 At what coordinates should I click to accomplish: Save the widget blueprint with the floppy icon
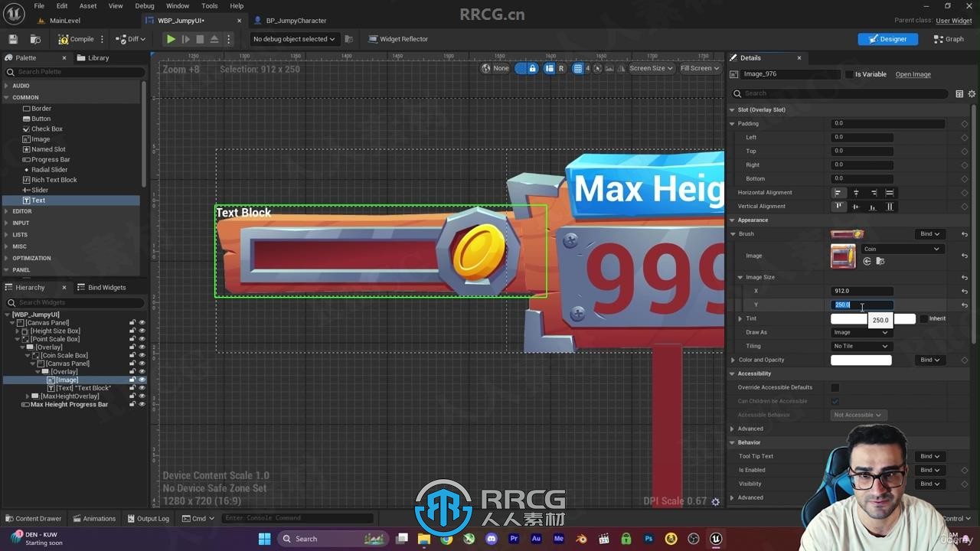tap(13, 39)
